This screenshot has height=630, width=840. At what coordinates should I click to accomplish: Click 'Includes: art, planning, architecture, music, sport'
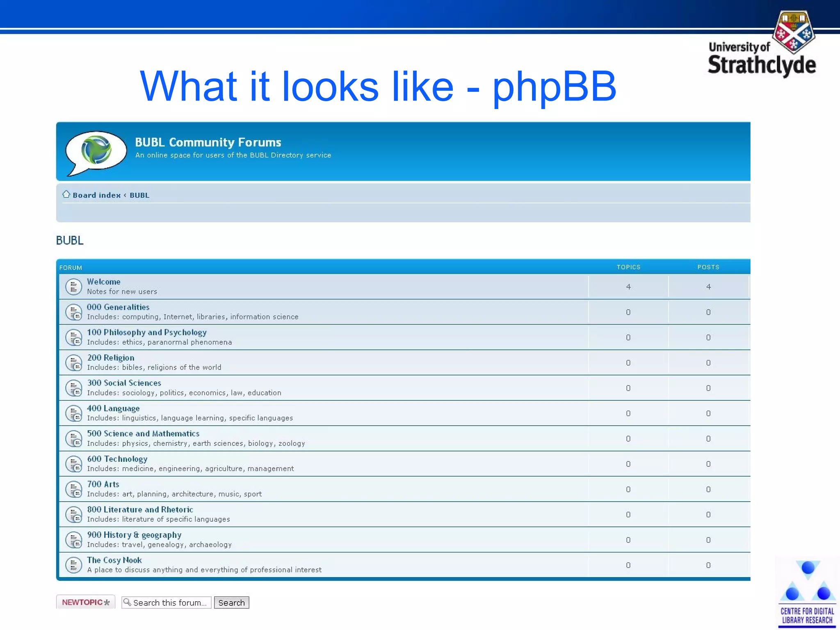click(174, 494)
